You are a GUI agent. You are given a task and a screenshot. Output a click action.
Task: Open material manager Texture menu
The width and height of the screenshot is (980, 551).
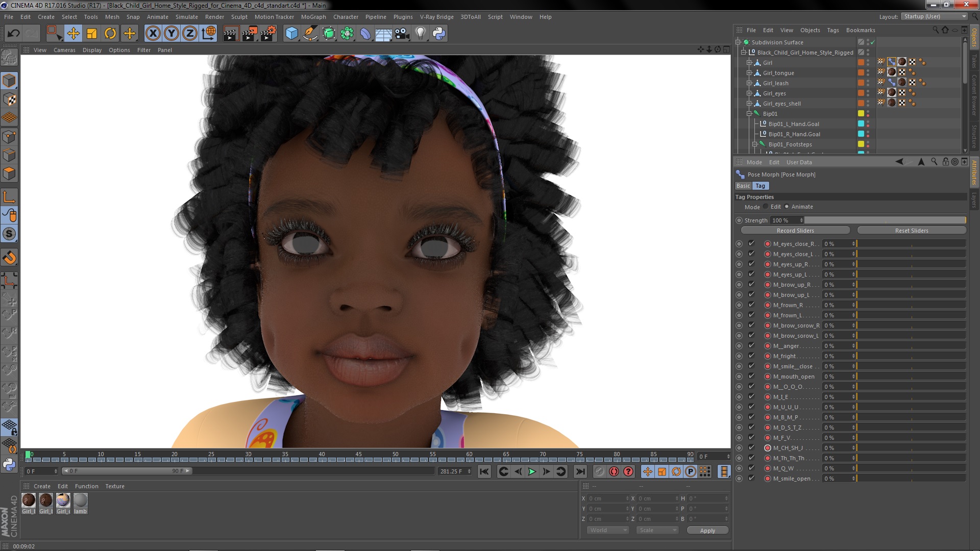[115, 486]
